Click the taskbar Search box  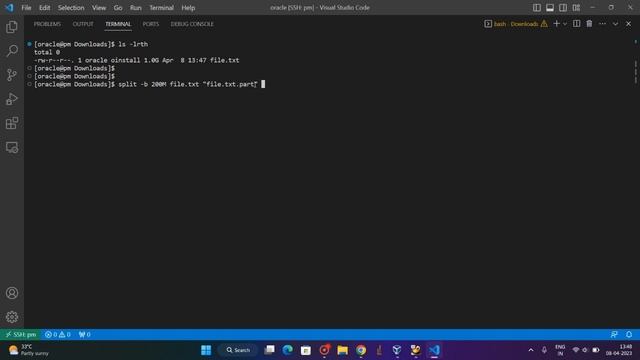238,350
